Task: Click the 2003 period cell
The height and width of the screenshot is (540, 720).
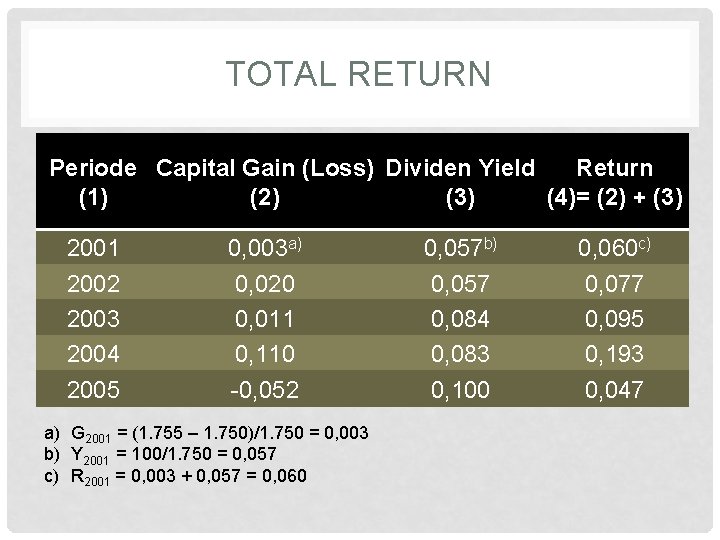Action: point(93,319)
